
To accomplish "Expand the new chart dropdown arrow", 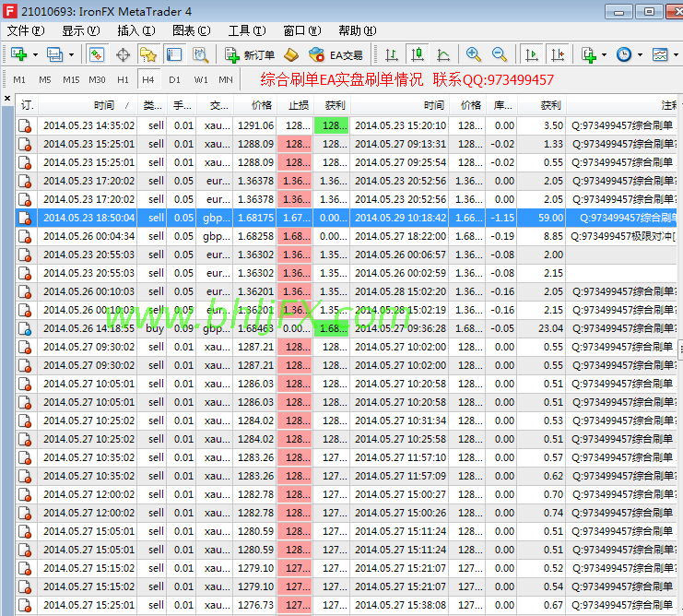I will click(35, 54).
